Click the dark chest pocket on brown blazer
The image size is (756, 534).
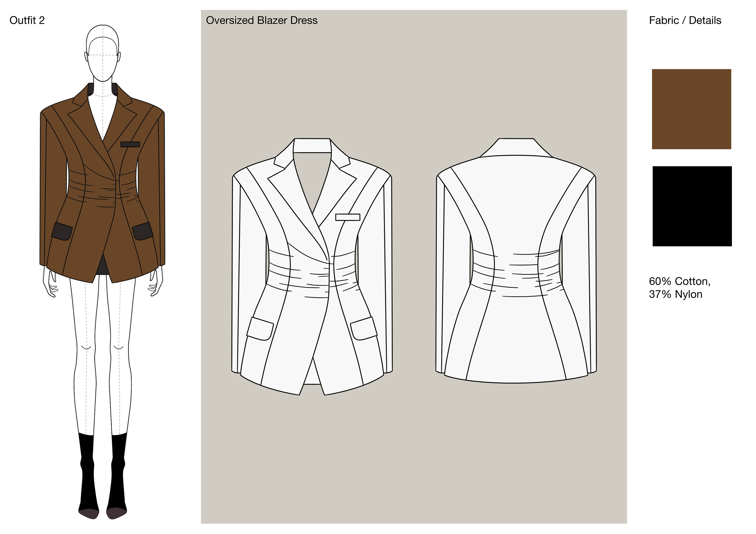click(x=130, y=144)
